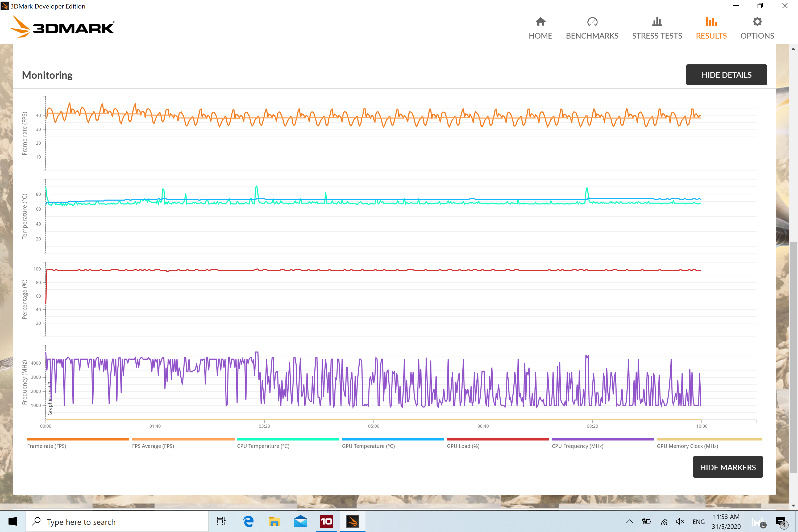Click the GPU Memory Clock color swatch
The width and height of the screenshot is (798, 532).
pos(709,439)
